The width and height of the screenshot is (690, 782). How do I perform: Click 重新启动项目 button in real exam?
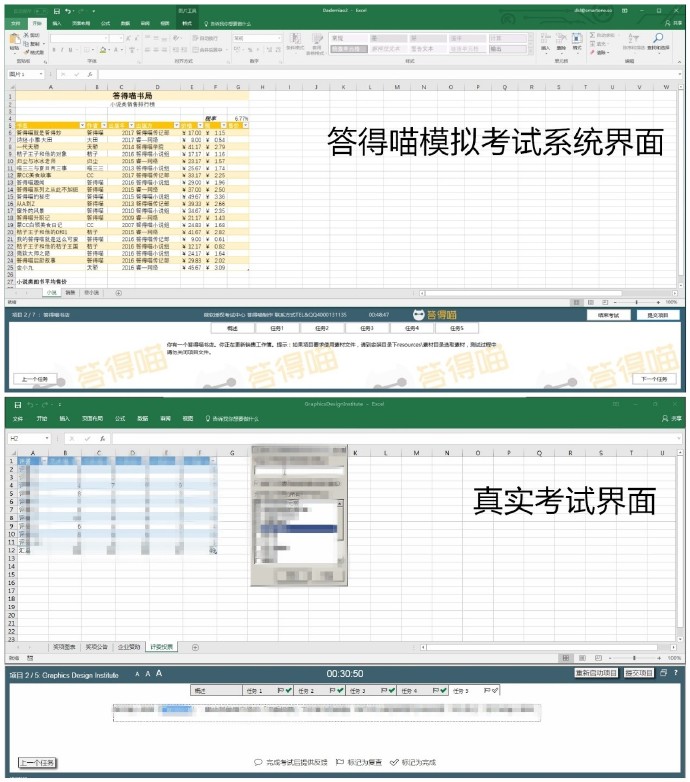[596, 673]
